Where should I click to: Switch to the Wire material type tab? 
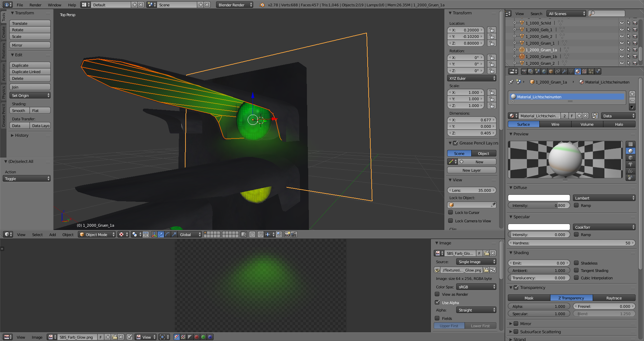point(555,124)
